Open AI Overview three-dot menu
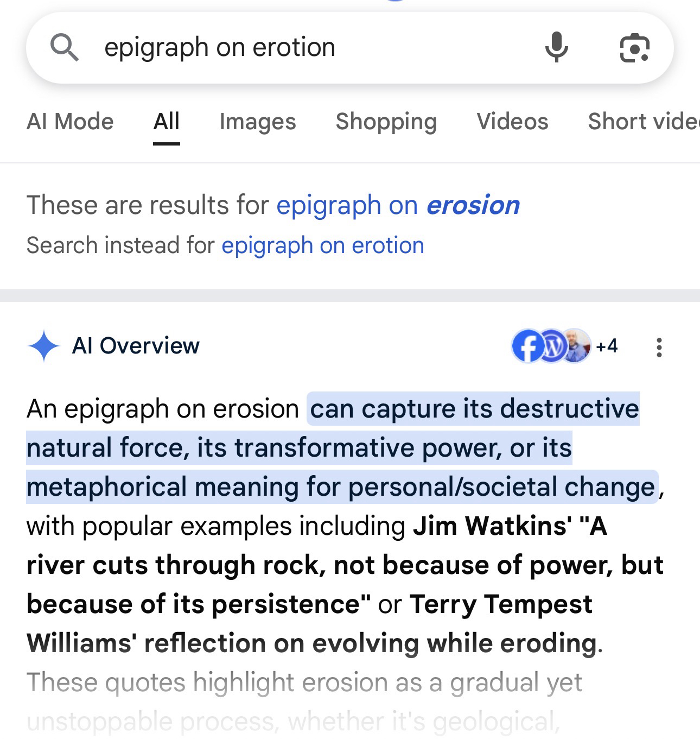 click(659, 347)
